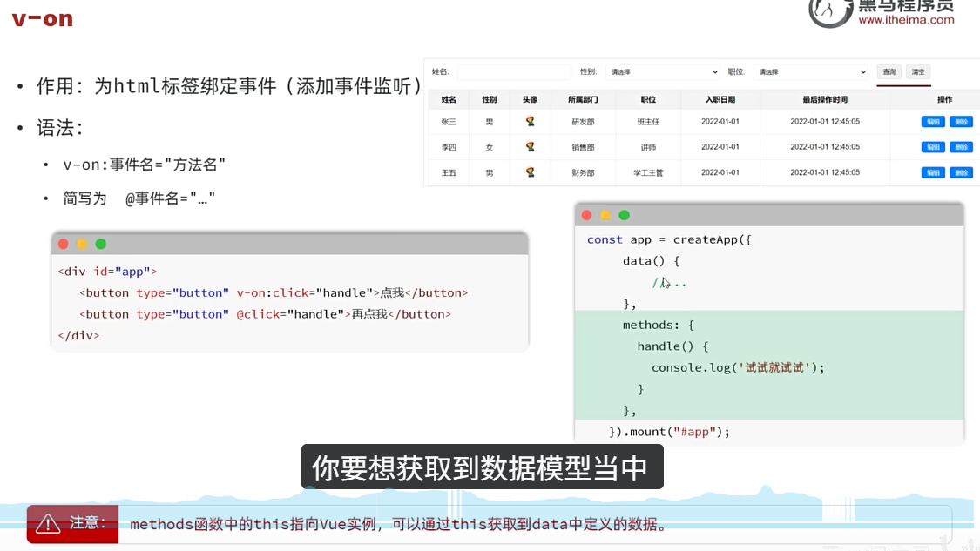Click the red 注意 warning label

pos(72,523)
